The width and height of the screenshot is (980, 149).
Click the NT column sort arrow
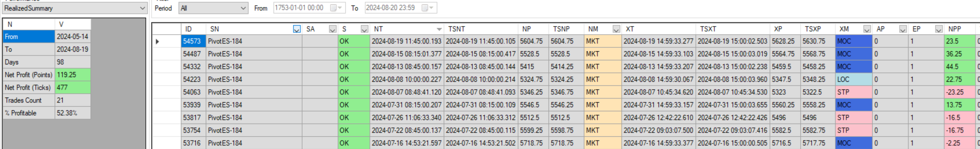[x=439, y=29]
